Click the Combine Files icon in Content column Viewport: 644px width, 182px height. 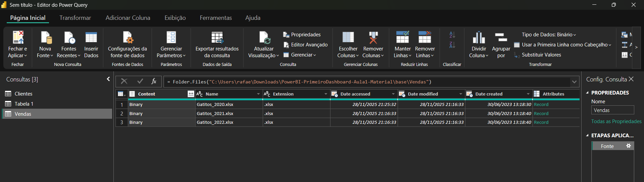[191, 94]
